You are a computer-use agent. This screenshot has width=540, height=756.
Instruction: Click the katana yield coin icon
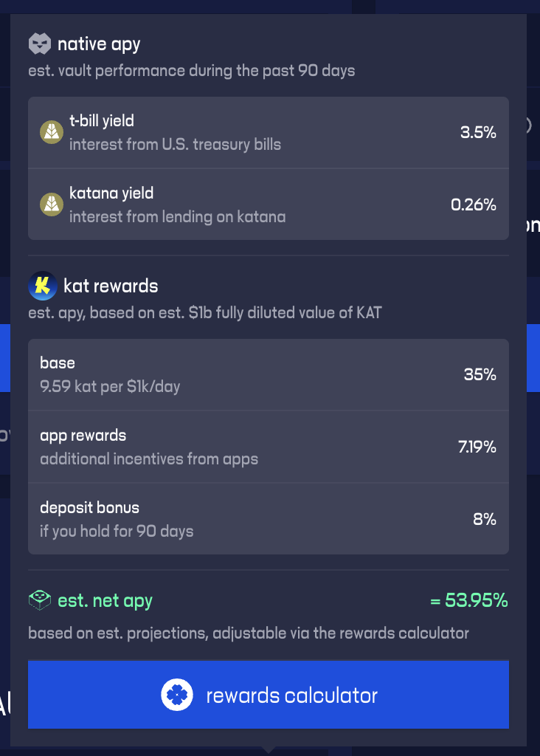[x=52, y=205]
